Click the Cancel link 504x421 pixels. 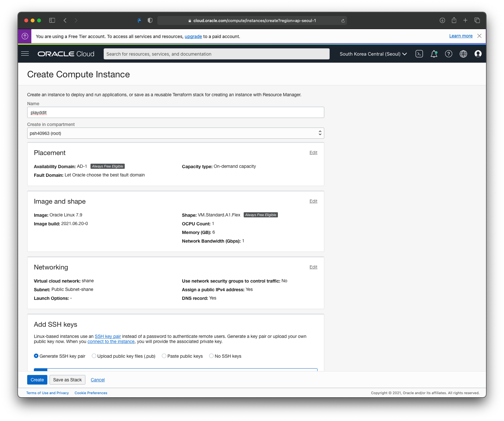98,380
